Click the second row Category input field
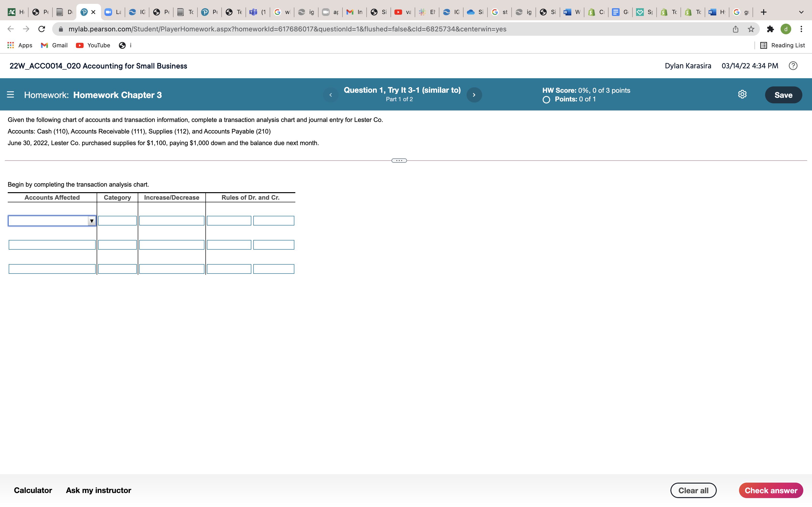 117,245
